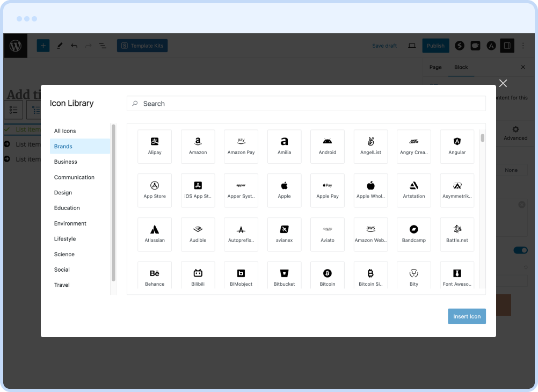This screenshot has width=538, height=392.
Task: Select the Amilia icon
Action: (284, 147)
